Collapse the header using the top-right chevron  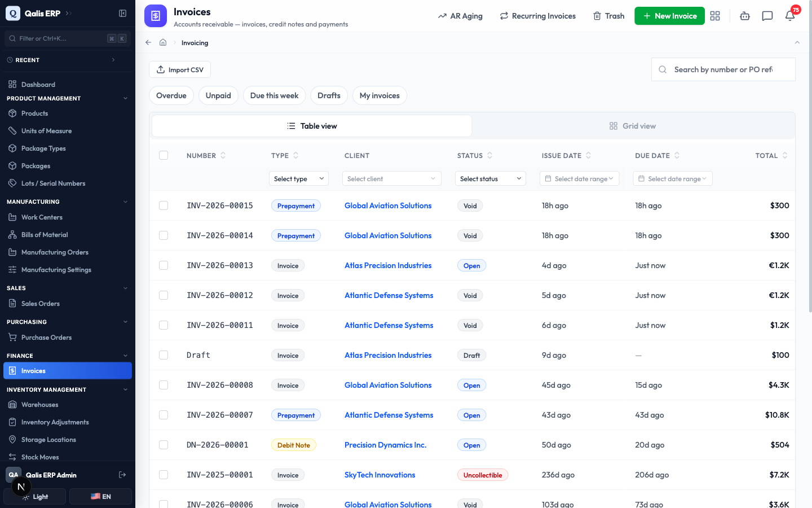pos(797,42)
